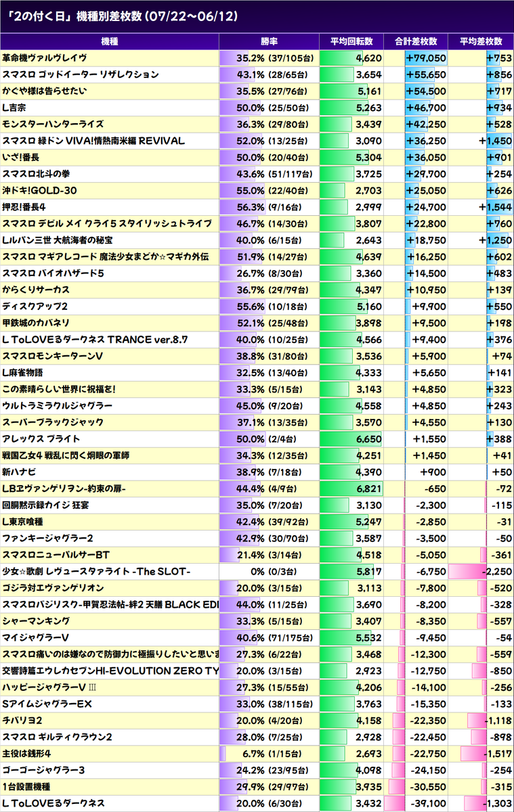This screenshot has height=812, width=514.
Task: Select スマスロモンキーターンV machine name
Action: coord(53,357)
